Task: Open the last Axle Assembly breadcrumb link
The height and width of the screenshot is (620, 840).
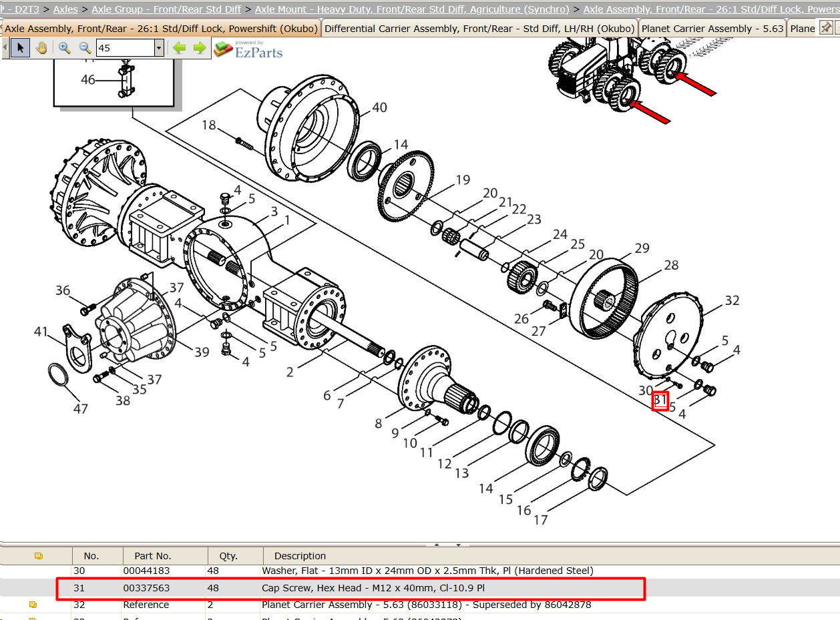Action: pyautogui.click(x=711, y=9)
